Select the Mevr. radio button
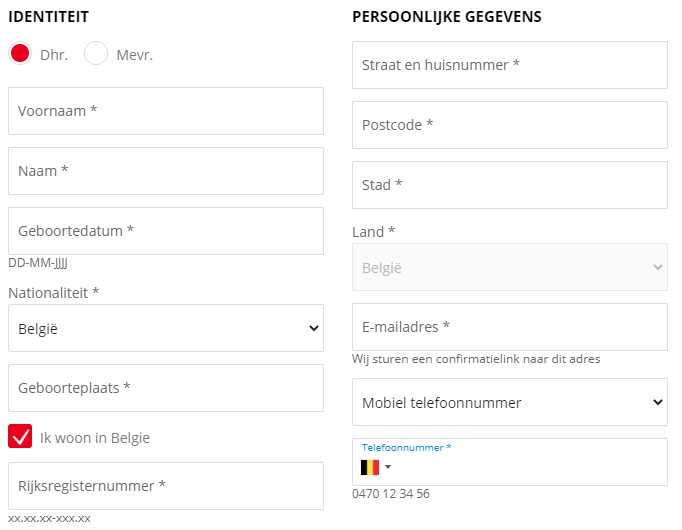Image resolution: width=682 pixels, height=530 pixels. coord(96,53)
